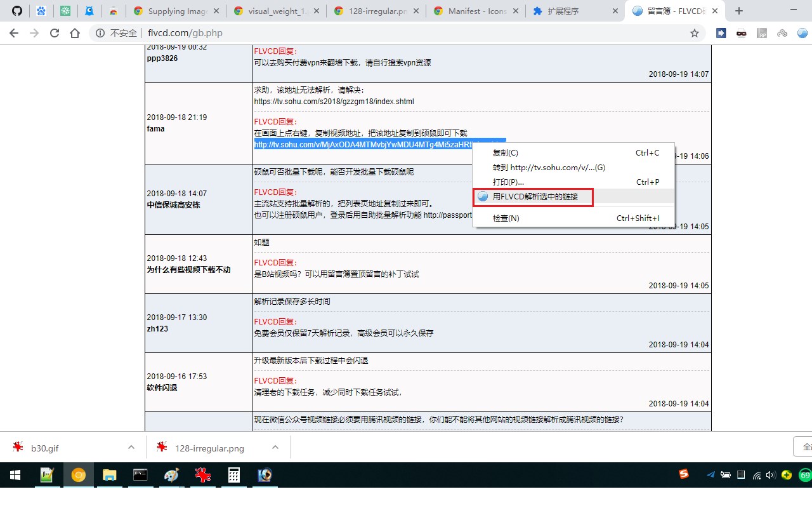Expand options for the b30.gif download

[x=131, y=447]
